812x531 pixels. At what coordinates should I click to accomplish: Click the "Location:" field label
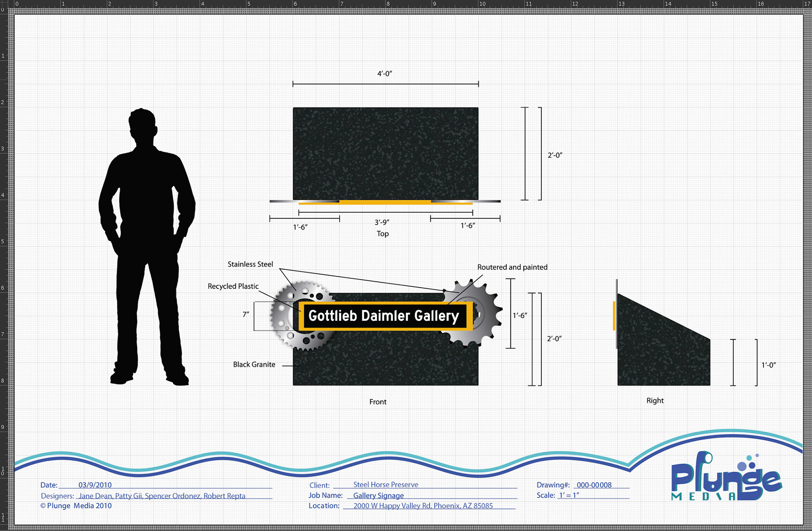click(324, 506)
